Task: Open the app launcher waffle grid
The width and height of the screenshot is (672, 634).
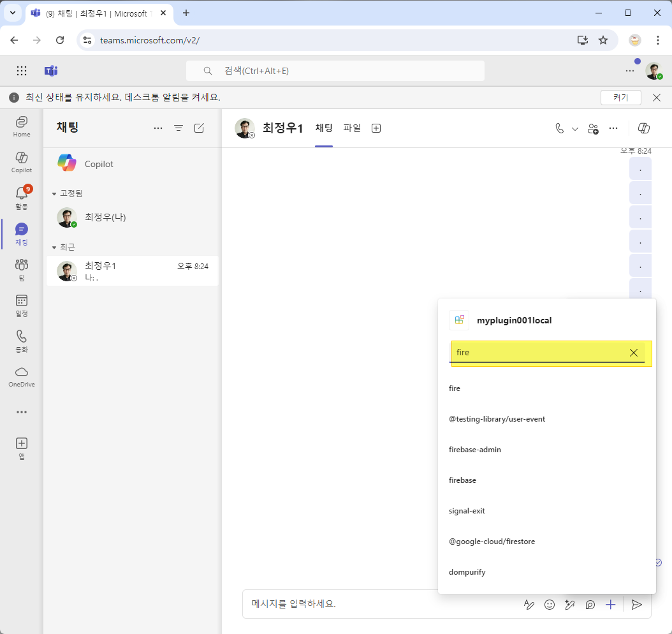Action: pyautogui.click(x=22, y=71)
